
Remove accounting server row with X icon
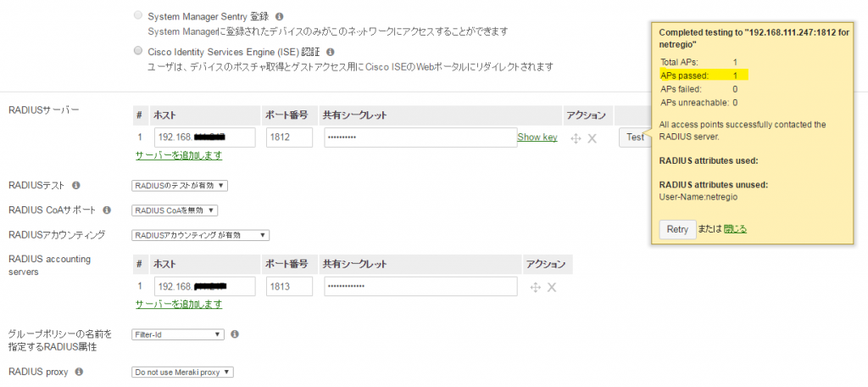tap(551, 287)
